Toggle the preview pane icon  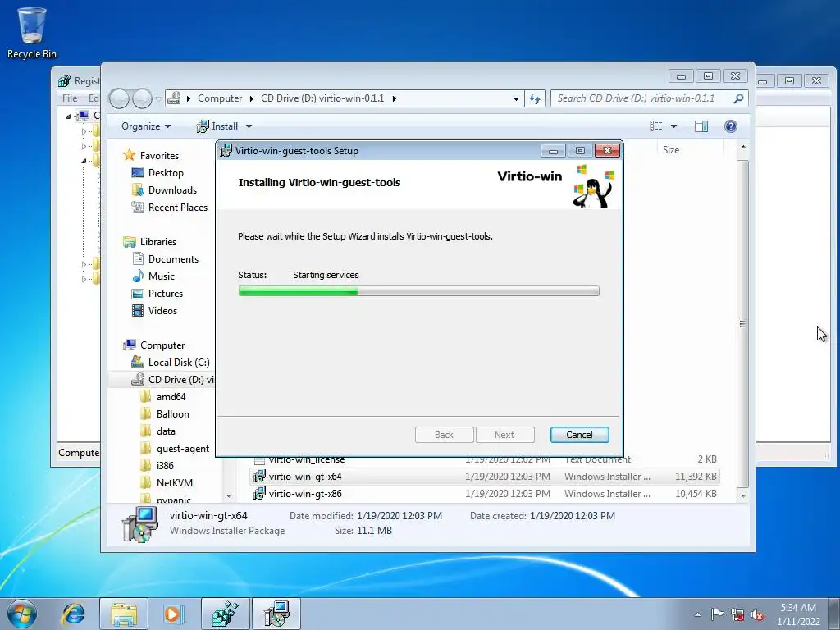[x=701, y=126]
